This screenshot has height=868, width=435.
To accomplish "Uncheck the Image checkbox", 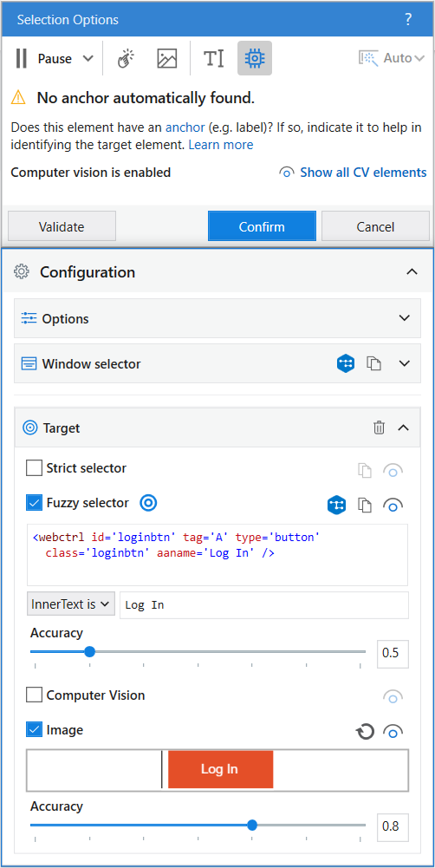I will tap(35, 729).
